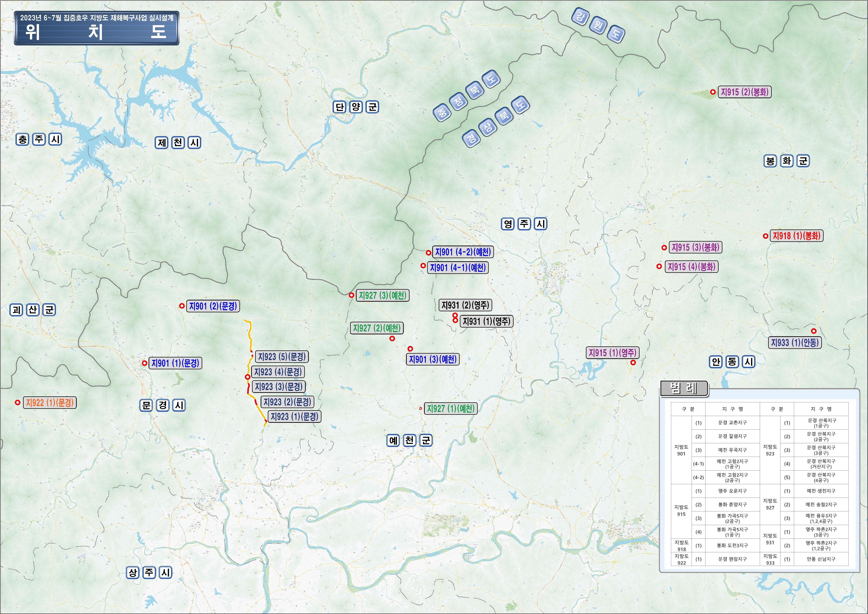Screen dimensions: 868x614
Task: Click the 지927 (1)(예천) label
Action: pos(451,408)
